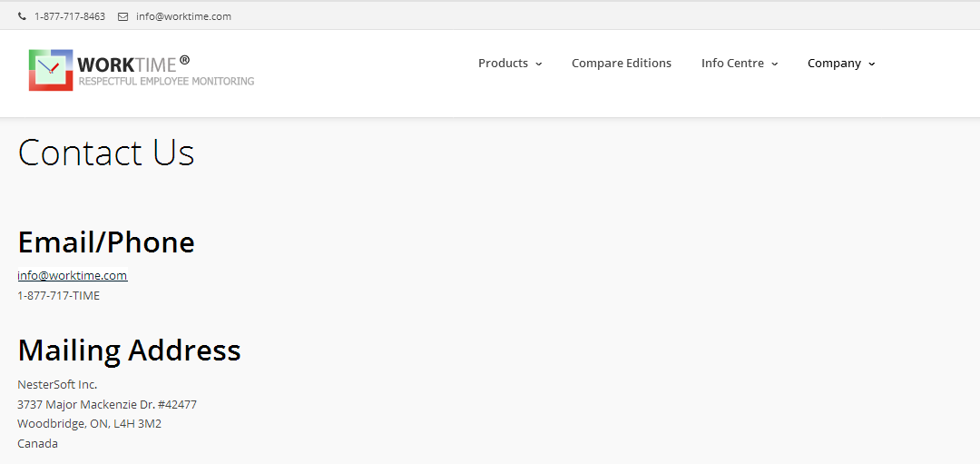
Task: Click the email address in the top bar
Action: pos(183,17)
